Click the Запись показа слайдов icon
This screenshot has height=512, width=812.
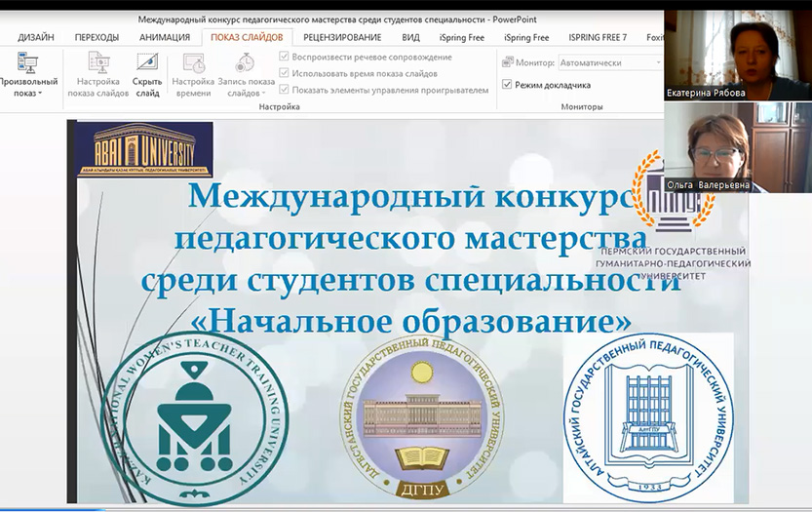coord(245,63)
